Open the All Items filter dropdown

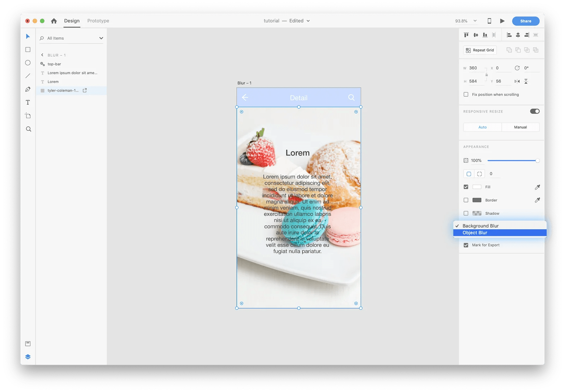pos(101,38)
